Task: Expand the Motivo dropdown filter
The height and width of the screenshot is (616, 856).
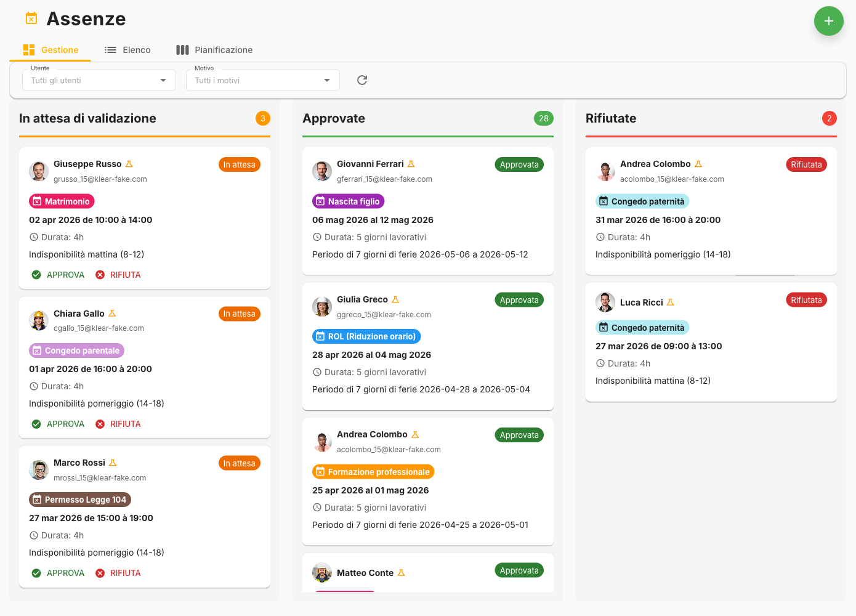Action: click(x=263, y=80)
